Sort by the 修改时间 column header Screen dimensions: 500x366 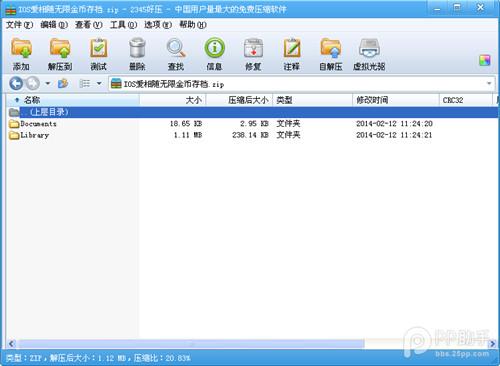pos(396,100)
